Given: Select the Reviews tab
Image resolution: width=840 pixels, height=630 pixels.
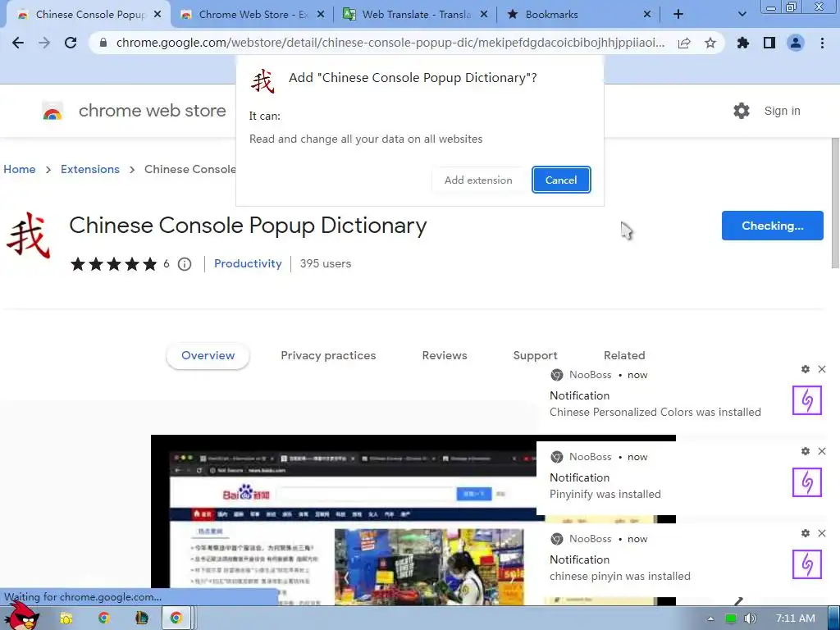Looking at the screenshot, I should pyautogui.click(x=445, y=356).
